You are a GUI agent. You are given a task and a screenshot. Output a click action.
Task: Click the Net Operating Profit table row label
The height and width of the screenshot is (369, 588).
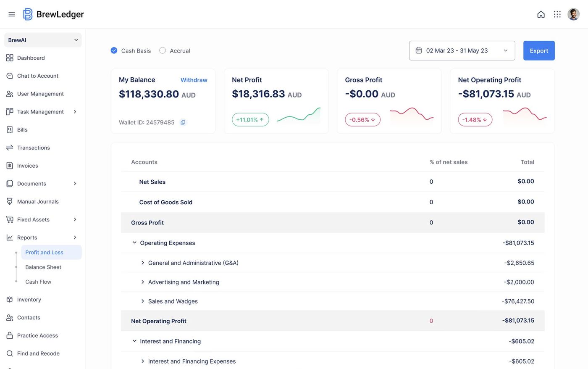(158, 321)
